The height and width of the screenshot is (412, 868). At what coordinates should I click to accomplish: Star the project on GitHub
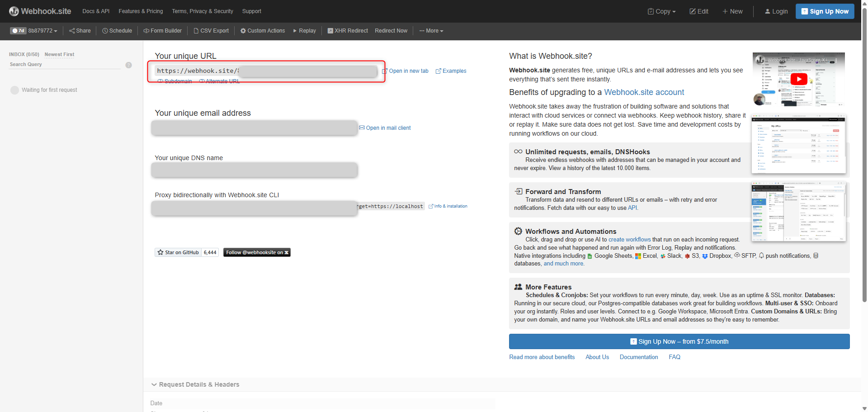click(x=178, y=252)
